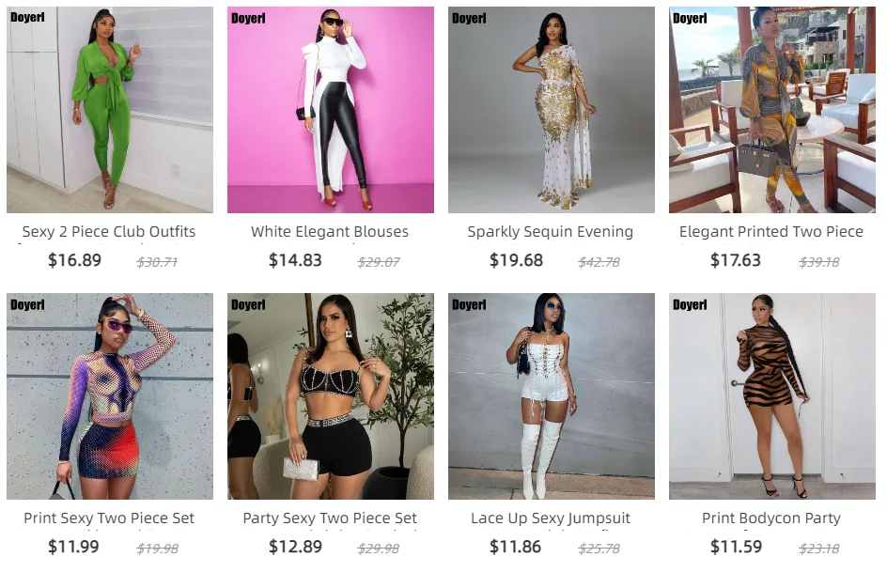887x588 pixels.
Task: Click the Sparkly Sequin Evening title
Action: click(x=551, y=232)
